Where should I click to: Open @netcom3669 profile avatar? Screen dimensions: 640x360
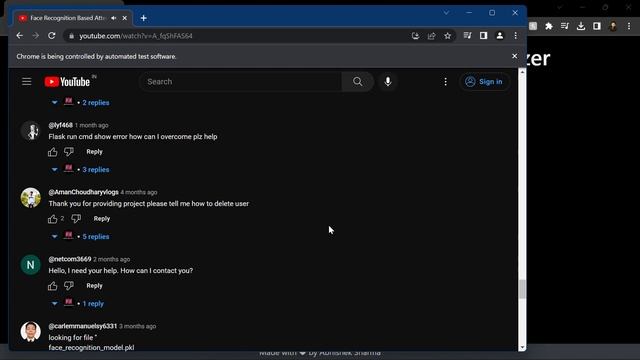pos(31,264)
